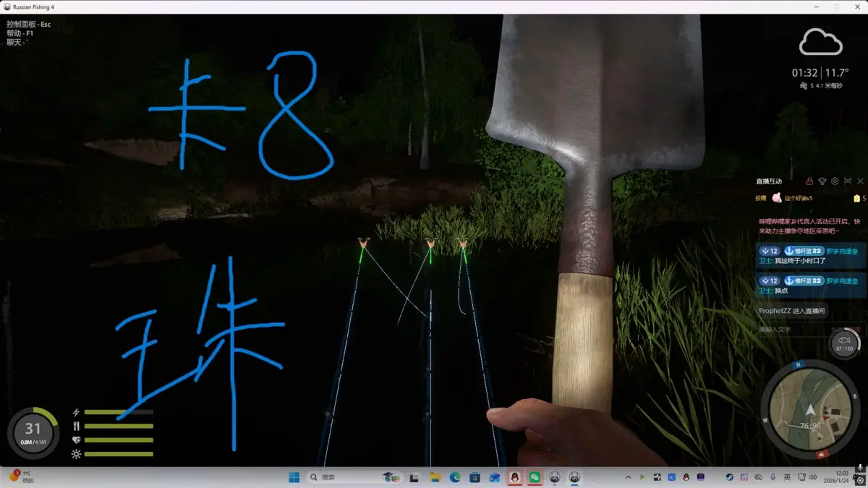Open live chat settings hexagon icon

835,181
